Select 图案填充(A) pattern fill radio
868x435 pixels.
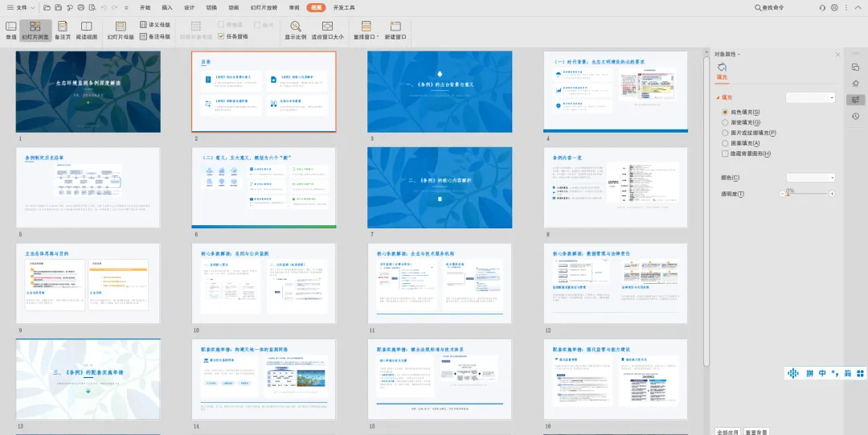click(725, 143)
